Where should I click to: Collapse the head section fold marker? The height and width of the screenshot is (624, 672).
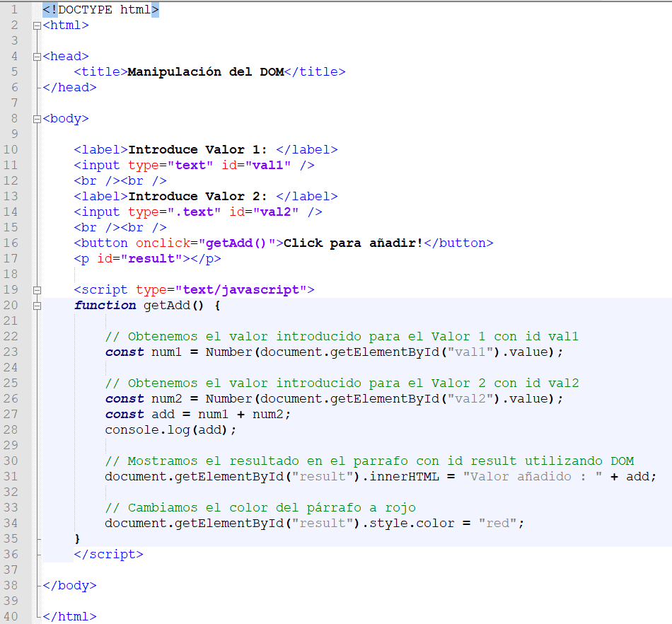pos(37,57)
